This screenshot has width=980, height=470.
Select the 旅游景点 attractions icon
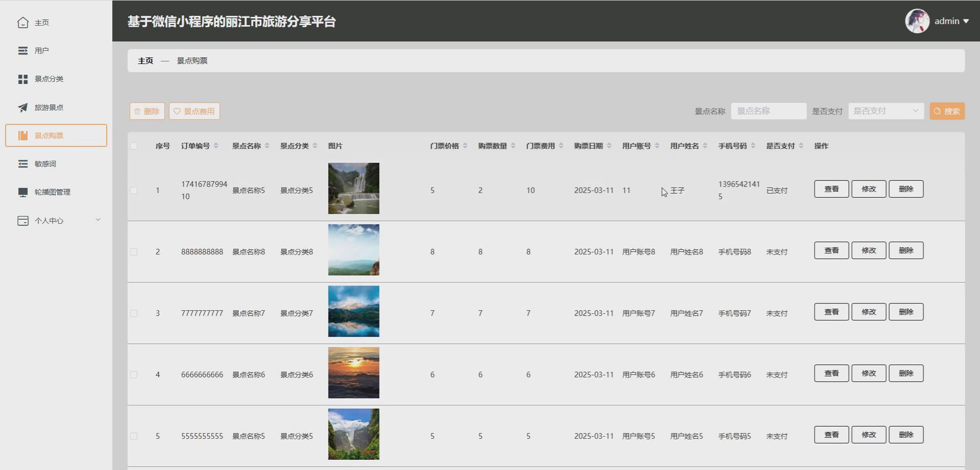click(x=22, y=107)
